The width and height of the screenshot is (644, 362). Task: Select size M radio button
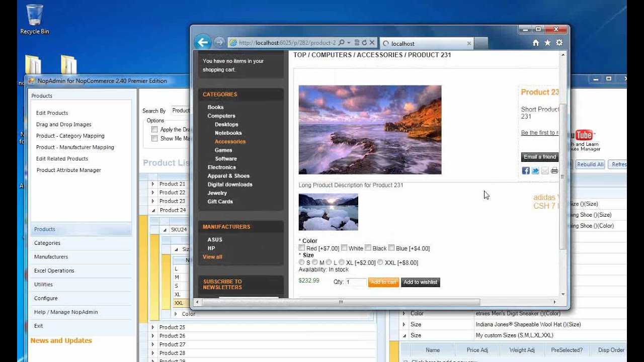[x=315, y=262]
